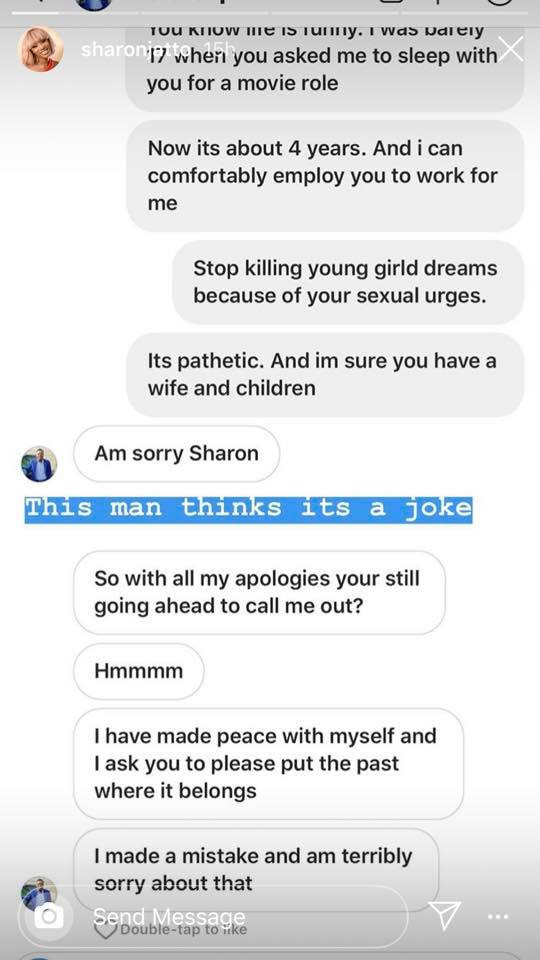Select the 'Stop killing young girld dreams' message
Screen dimensions: 540x960
point(348,282)
